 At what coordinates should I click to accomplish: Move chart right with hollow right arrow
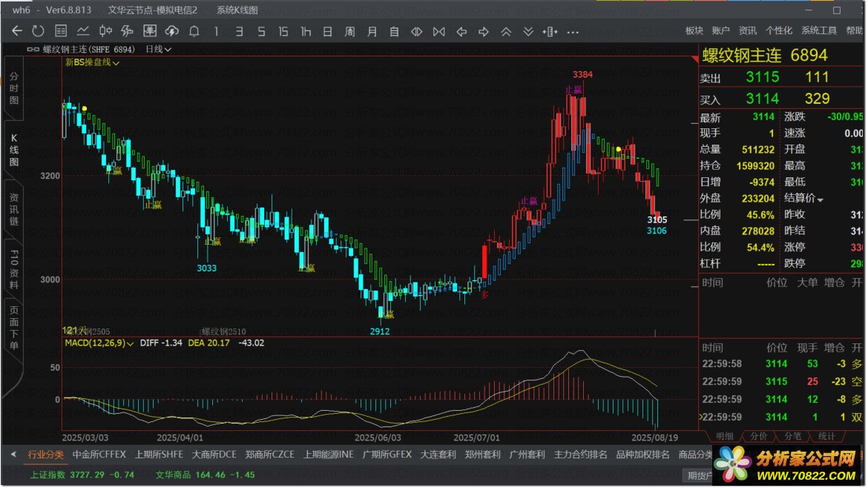coord(483,32)
